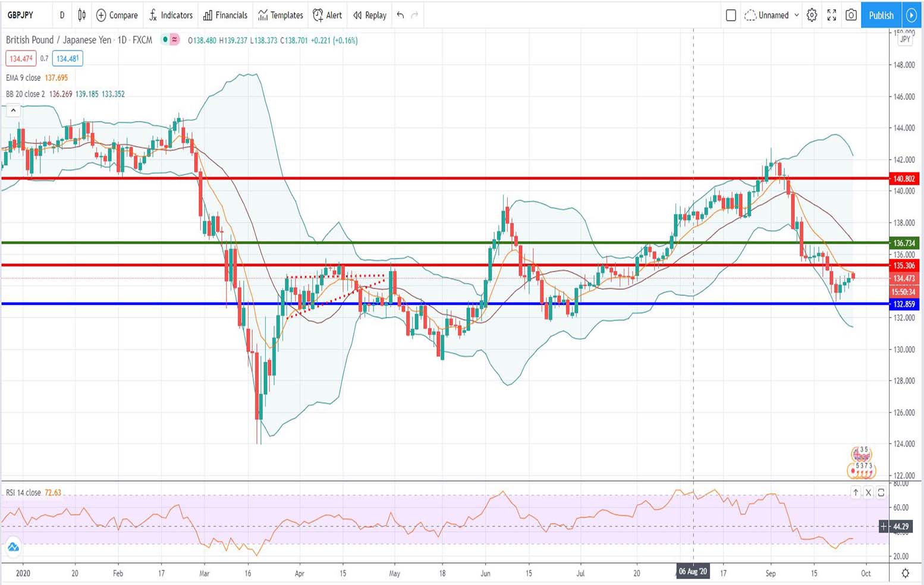The height and width of the screenshot is (585, 924).
Task: Open the Compare menu
Action: click(117, 15)
